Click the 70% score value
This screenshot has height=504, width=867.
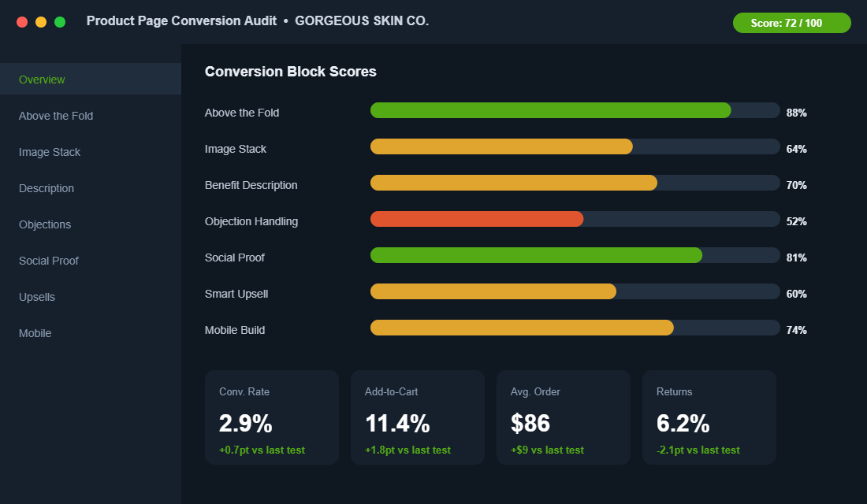point(796,185)
